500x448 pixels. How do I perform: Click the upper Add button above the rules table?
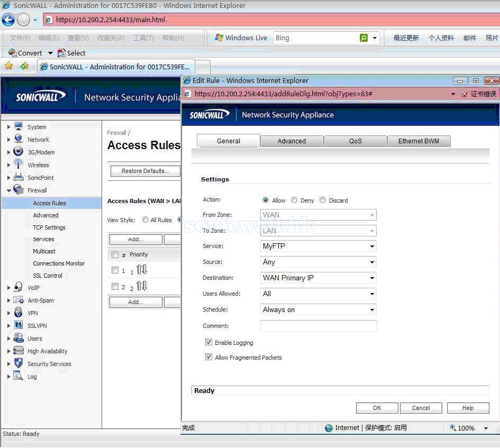click(135, 239)
